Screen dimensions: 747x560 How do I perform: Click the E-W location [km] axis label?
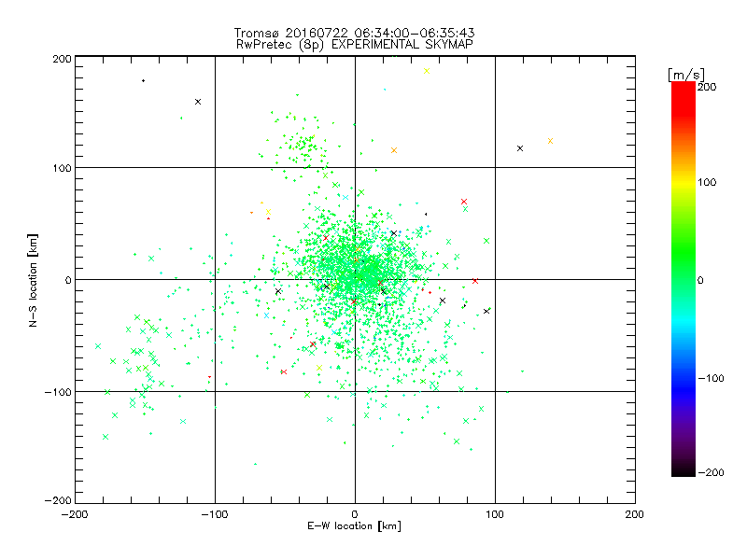tap(355, 526)
